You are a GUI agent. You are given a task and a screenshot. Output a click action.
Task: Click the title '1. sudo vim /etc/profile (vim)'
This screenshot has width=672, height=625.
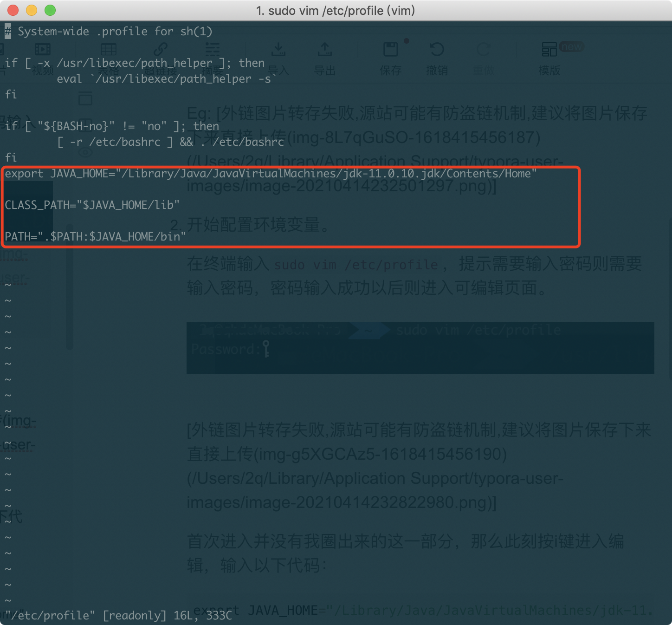336,10
